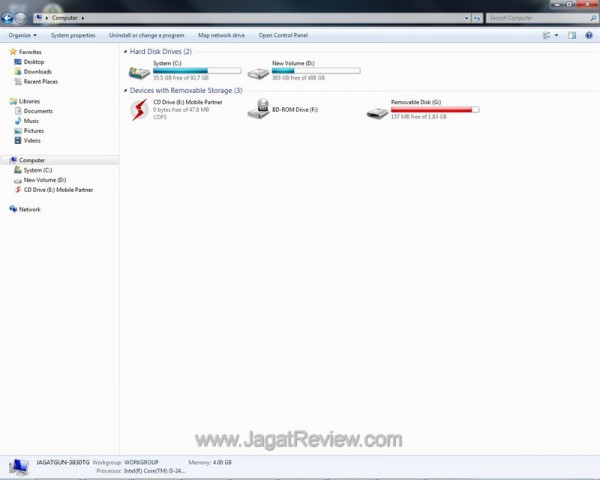Image resolution: width=600 pixels, height=480 pixels.
Task: Open the Organize dropdown menu
Action: (22, 35)
